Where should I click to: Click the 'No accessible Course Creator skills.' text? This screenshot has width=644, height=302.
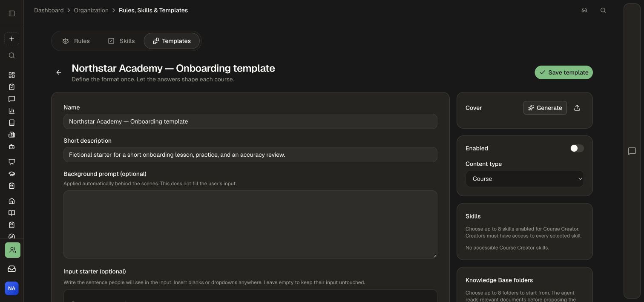coord(507,247)
